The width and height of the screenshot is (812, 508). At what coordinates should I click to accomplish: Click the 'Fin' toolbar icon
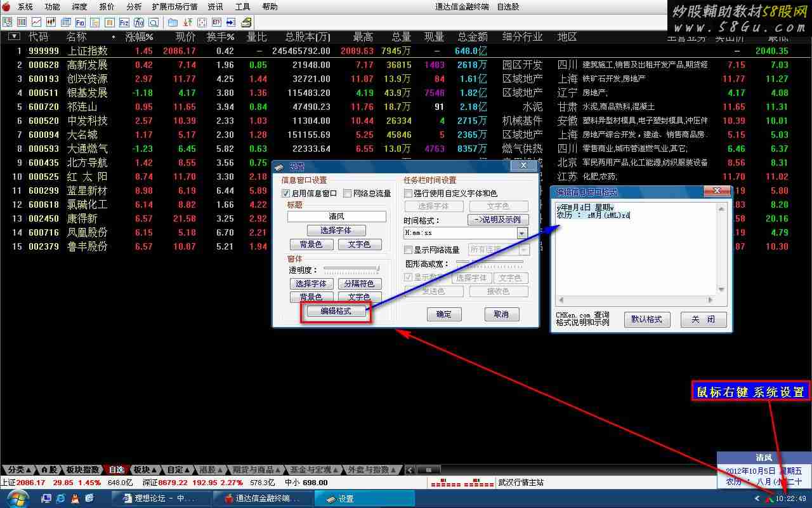pyautogui.click(x=80, y=22)
